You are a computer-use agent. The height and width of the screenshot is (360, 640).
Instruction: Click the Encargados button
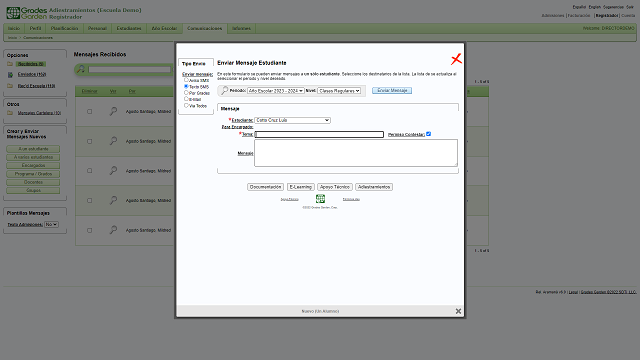[x=33, y=166]
